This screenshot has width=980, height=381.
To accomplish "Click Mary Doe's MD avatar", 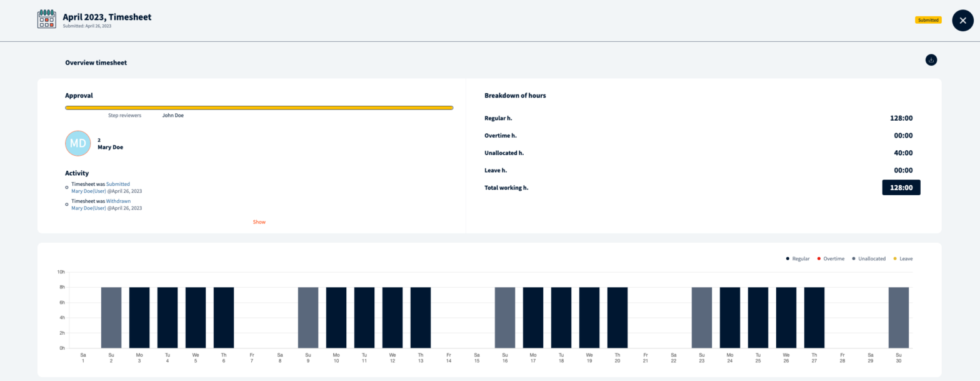I will tap(78, 143).
